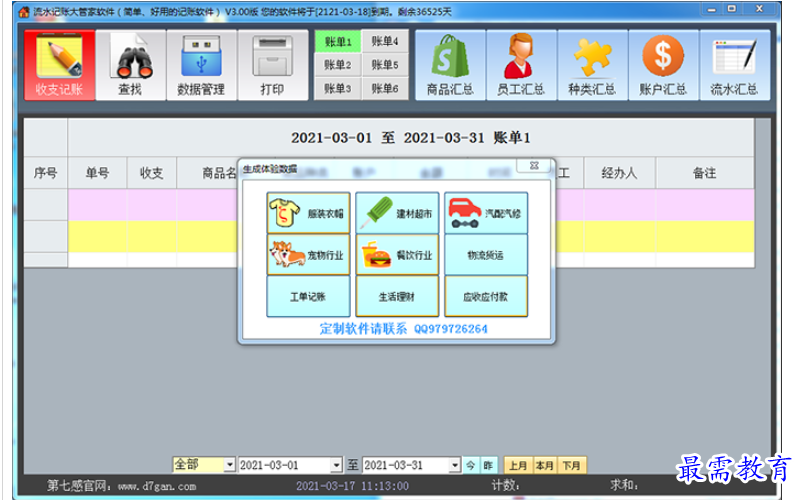Click the status bar time 2021-03-17 11:13:00
Screen dimensions: 800x500
(353, 486)
